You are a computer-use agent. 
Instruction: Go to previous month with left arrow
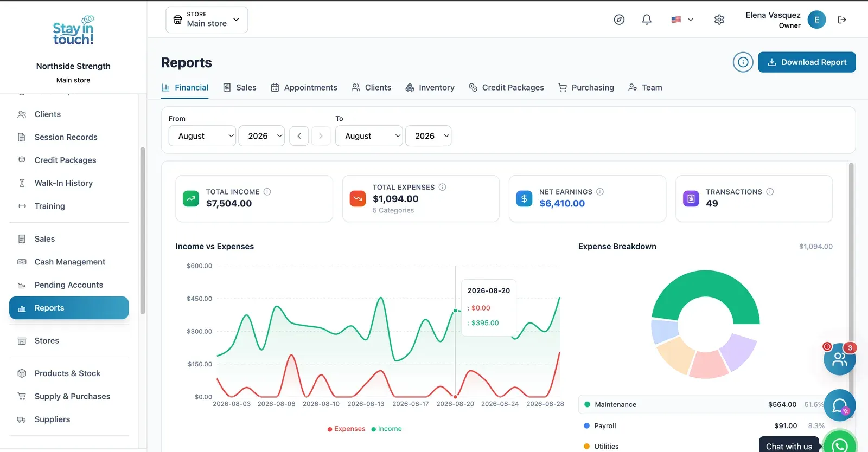pyautogui.click(x=299, y=136)
